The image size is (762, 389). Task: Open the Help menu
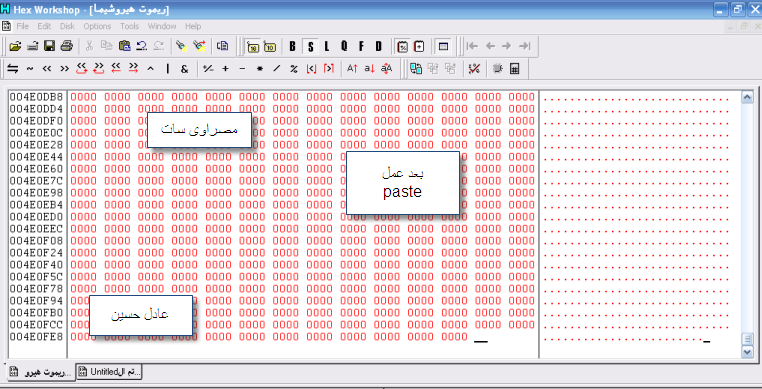coord(193,26)
